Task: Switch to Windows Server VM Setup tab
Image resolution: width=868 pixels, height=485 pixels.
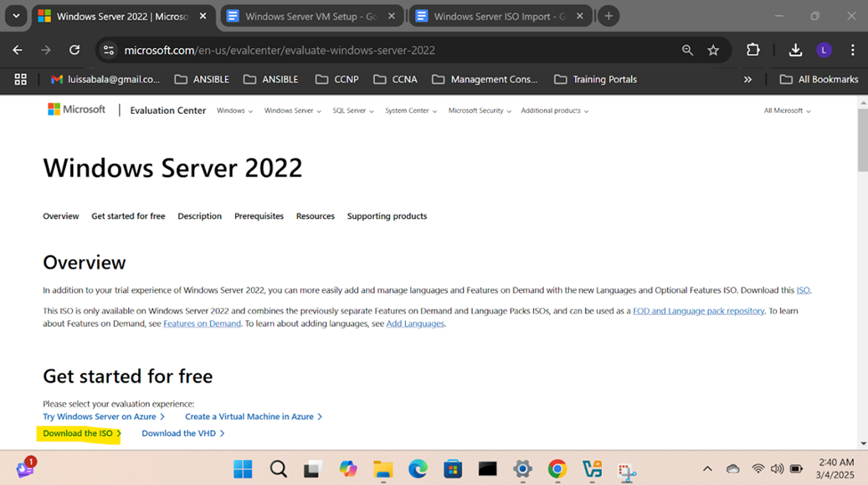Action: coord(312,16)
